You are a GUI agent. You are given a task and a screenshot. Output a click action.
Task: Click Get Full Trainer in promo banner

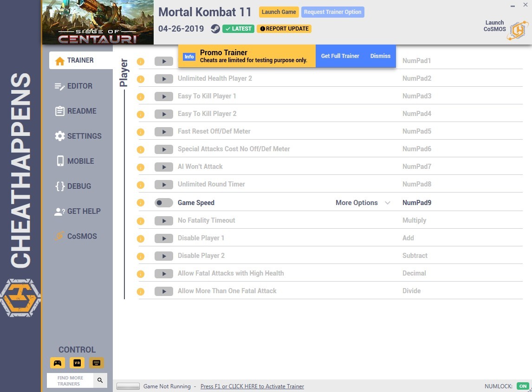pos(340,56)
